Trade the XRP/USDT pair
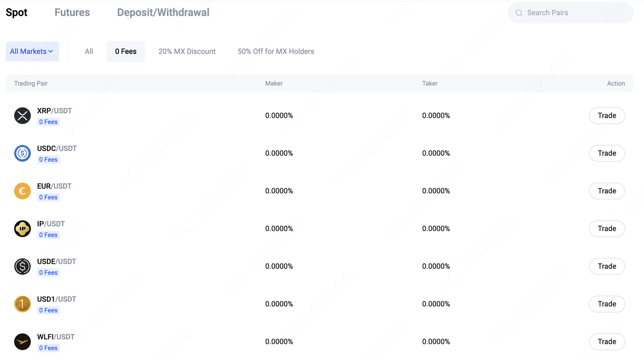644x359 pixels. click(x=607, y=116)
